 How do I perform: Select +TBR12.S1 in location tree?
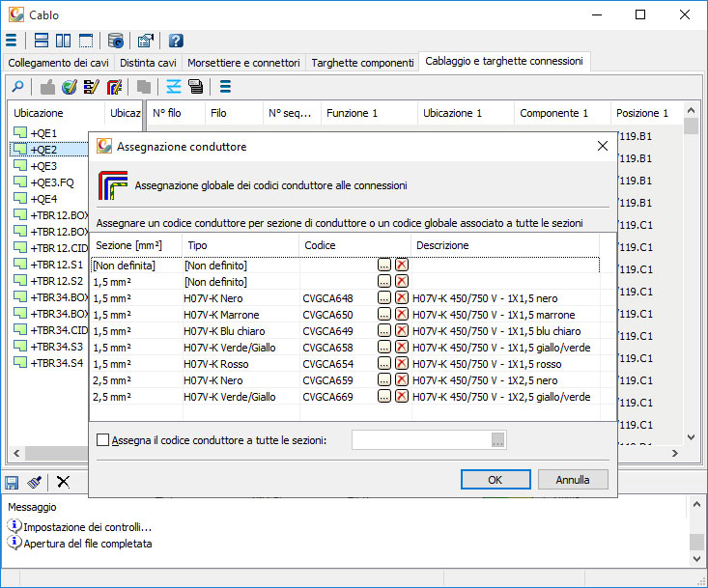(x=56, y=265)
